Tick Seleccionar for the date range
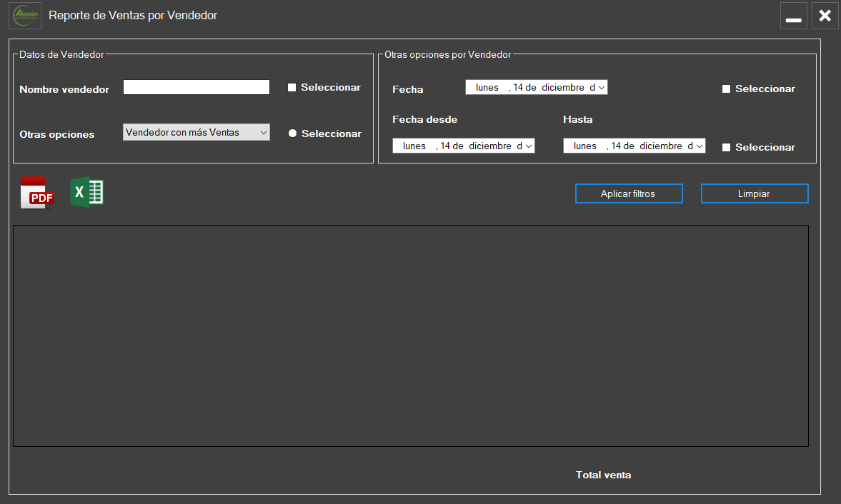 pyautogui.click(x=726, y=148)
